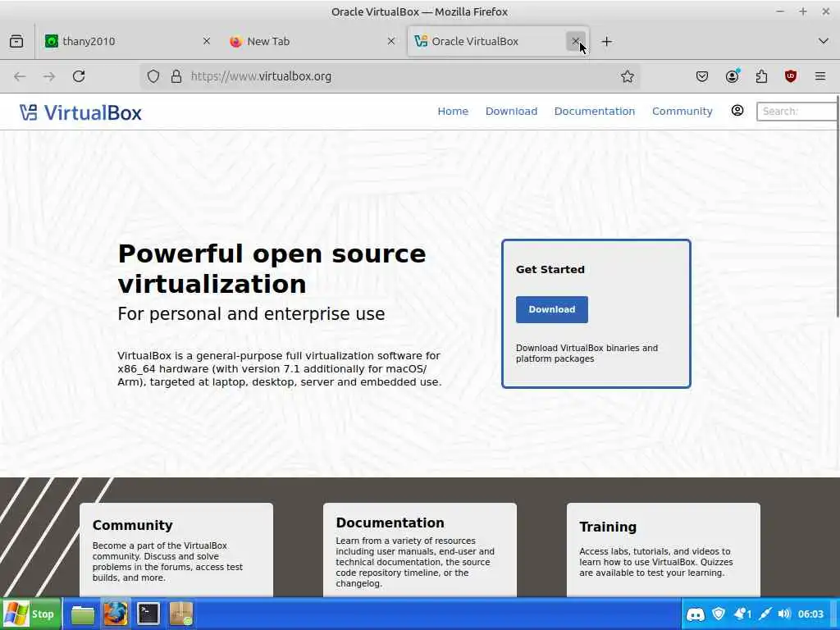Open a new tab with plus button

coord(606,41)
